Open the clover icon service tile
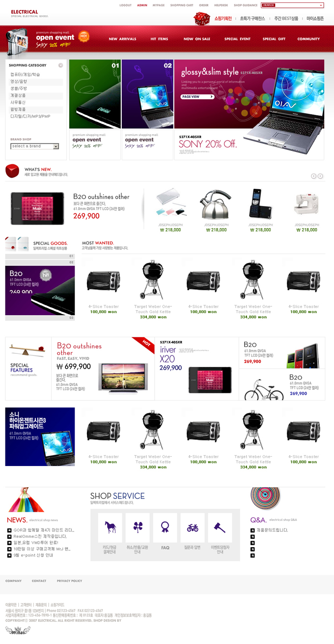This screenshot has height=644, width=334. [x=138, y=527]
